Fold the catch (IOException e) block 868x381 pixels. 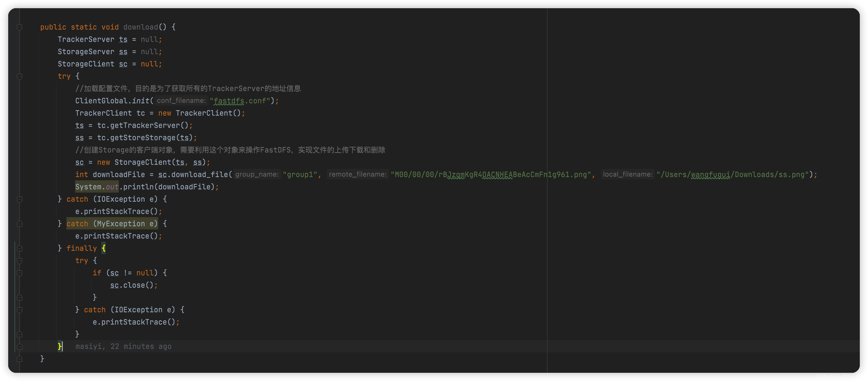pyautogui.click(x=20, y=199)
